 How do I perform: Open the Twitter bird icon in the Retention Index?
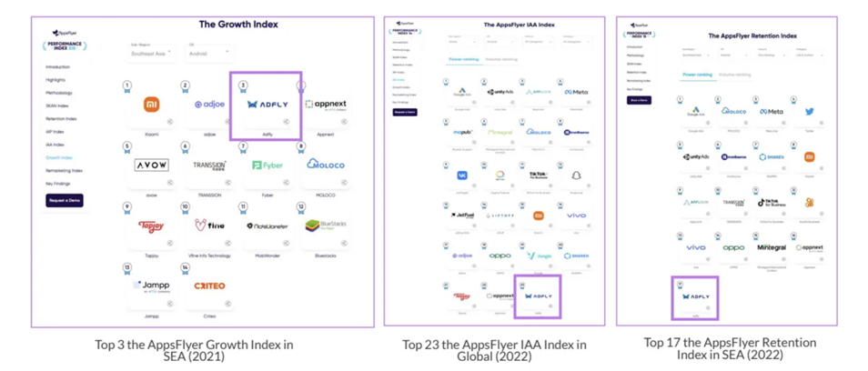pyautogui.click(x=809, y=112)
